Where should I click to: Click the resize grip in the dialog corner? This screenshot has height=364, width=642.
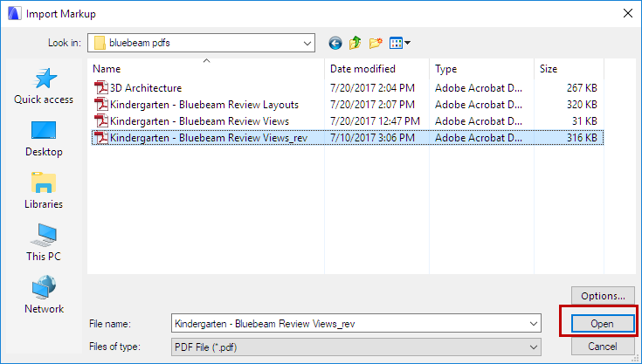click(636, 358)
